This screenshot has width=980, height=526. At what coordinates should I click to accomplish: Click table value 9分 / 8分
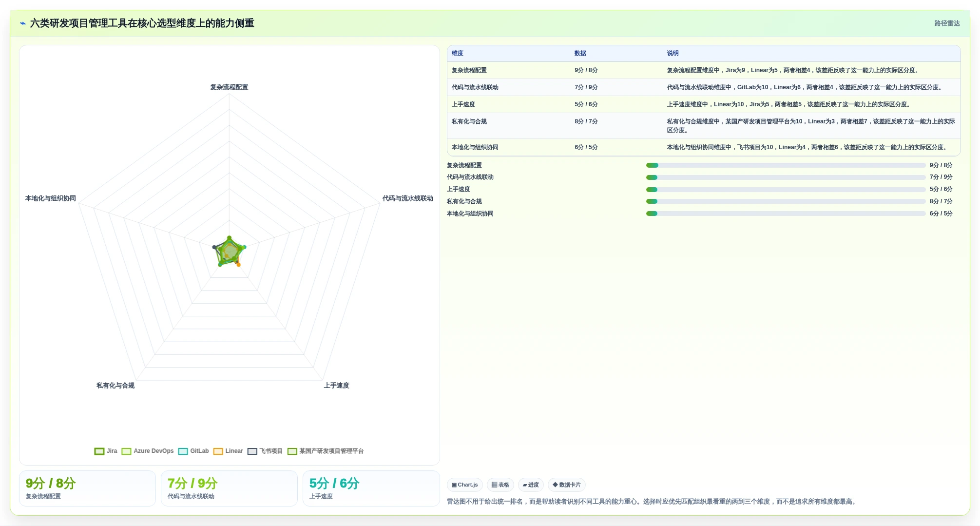(586, 71)
